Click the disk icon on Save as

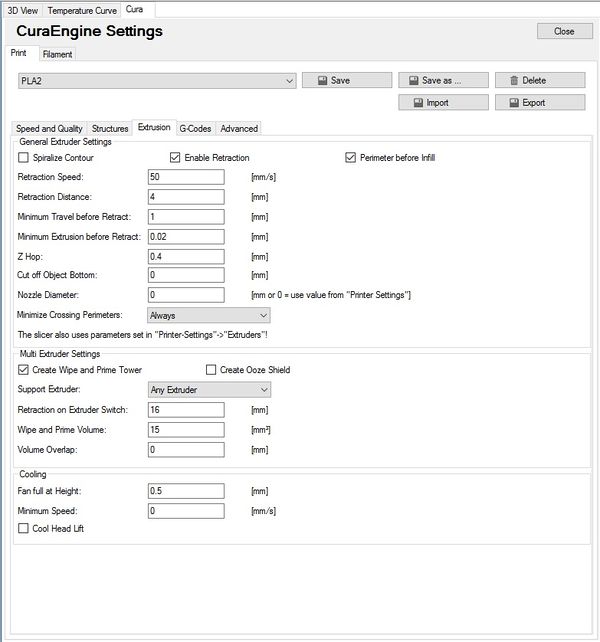[x=414, y=81]
